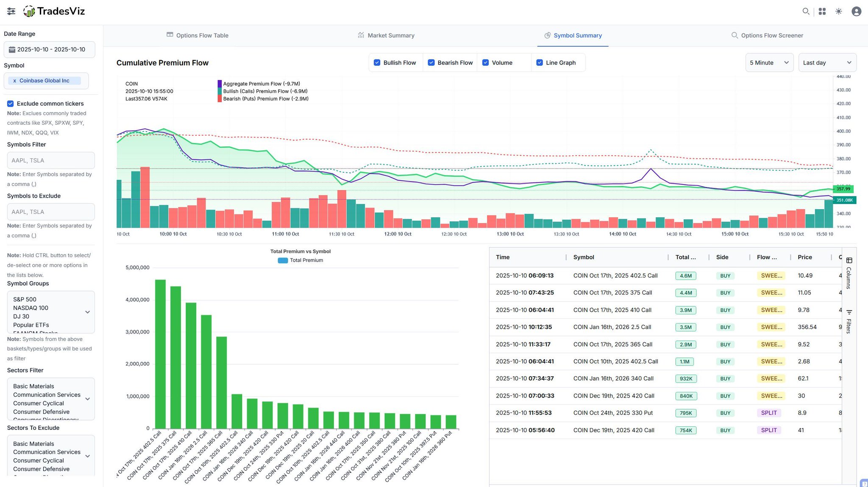Open the sidebar filter toggle icon
This screenshot has height=487, width=868.
coord(11,11)
